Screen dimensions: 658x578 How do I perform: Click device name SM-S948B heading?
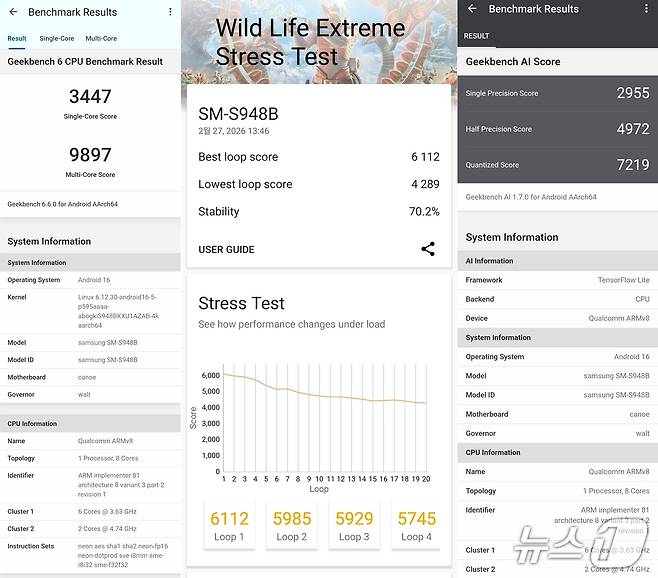(x=238, y=114)
